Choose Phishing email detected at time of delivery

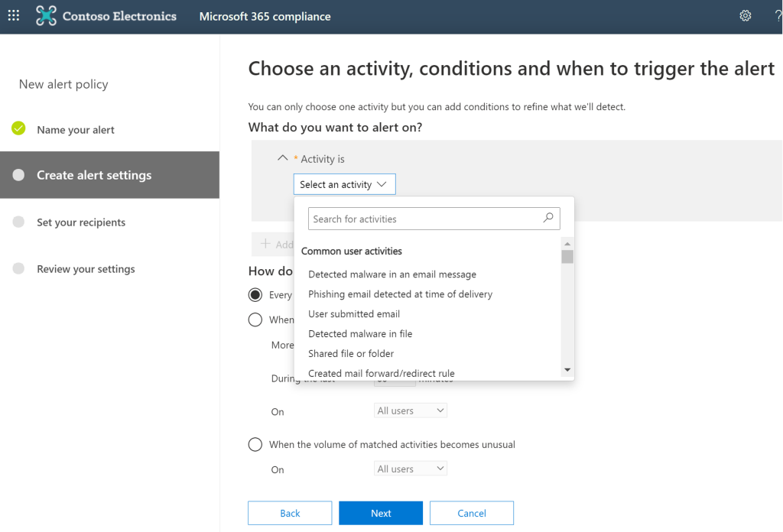click(400, 294)
